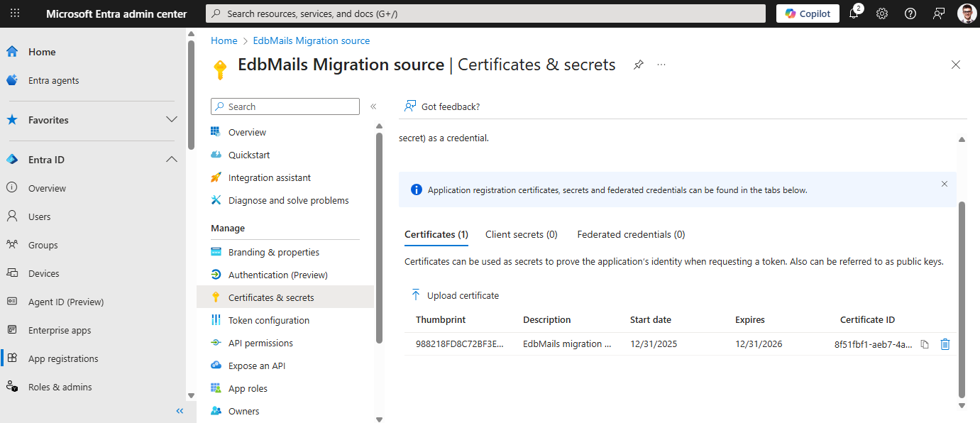
Task: Click the Home breadcrumb link
Action: (224, 40)
